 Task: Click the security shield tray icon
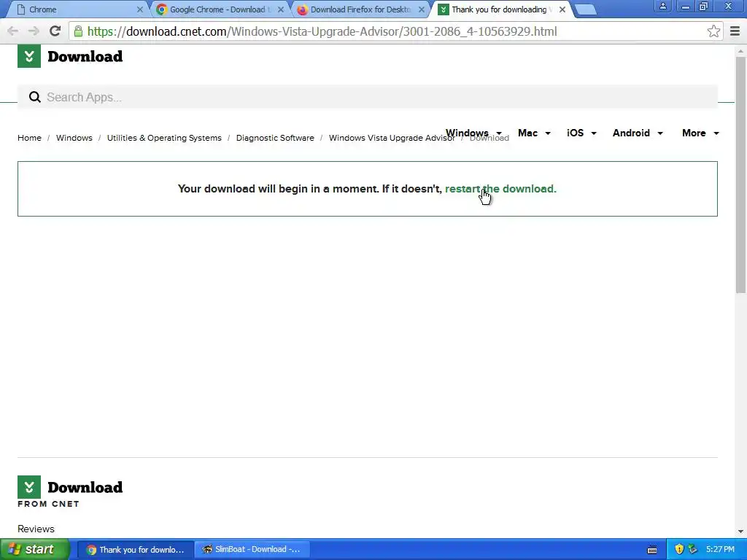point(679,550)
